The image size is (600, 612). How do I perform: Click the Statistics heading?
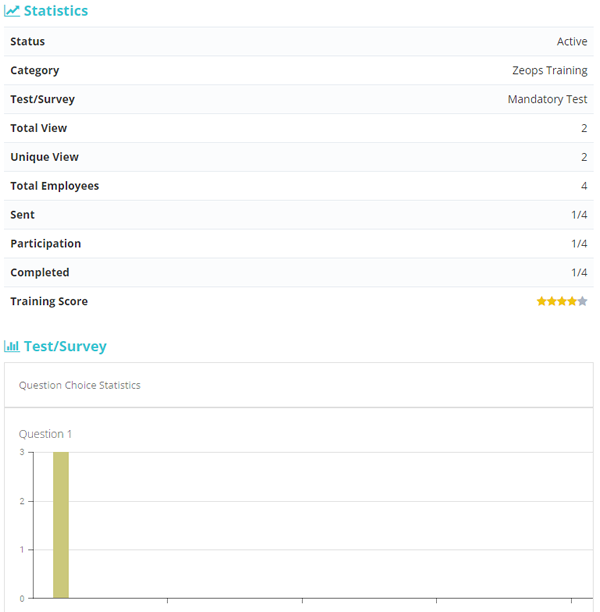55,11
